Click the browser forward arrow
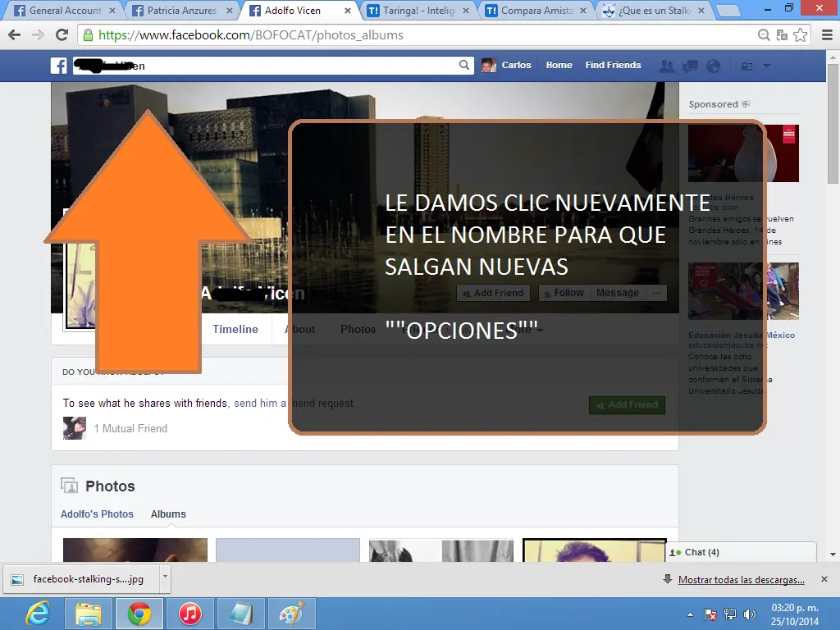Viewport: 840px width, 630px height. tap(38, 35)
